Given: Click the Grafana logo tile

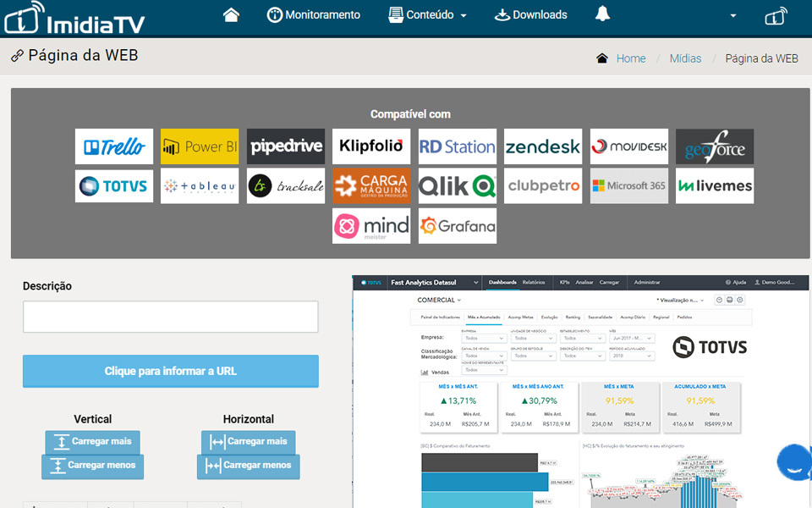Looking at the screenshot, I should pyautogui.click(x=458, y=226).
